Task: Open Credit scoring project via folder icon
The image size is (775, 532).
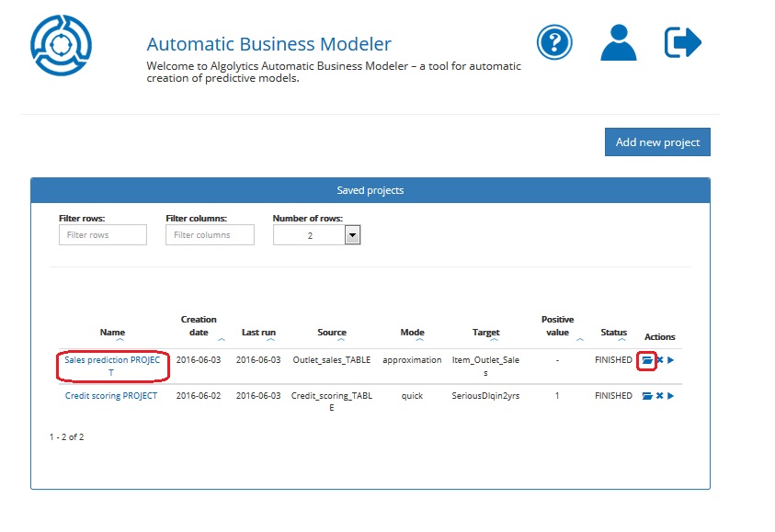Action: coord(647,396)
